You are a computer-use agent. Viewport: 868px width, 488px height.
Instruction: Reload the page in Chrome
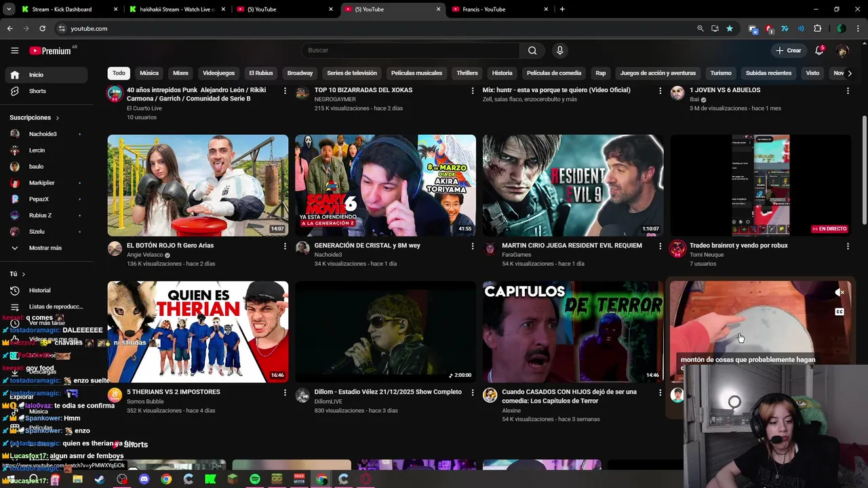click(x=42, y=28)
